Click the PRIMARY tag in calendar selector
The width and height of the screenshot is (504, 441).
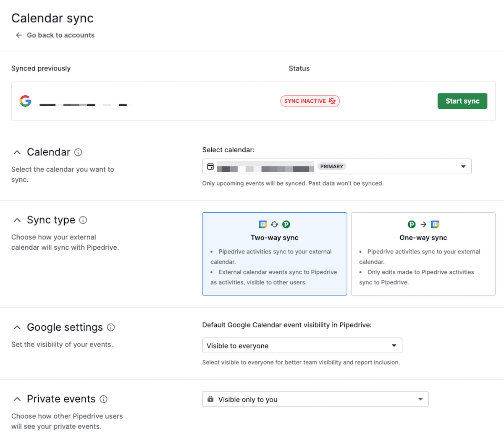point(332,167)
